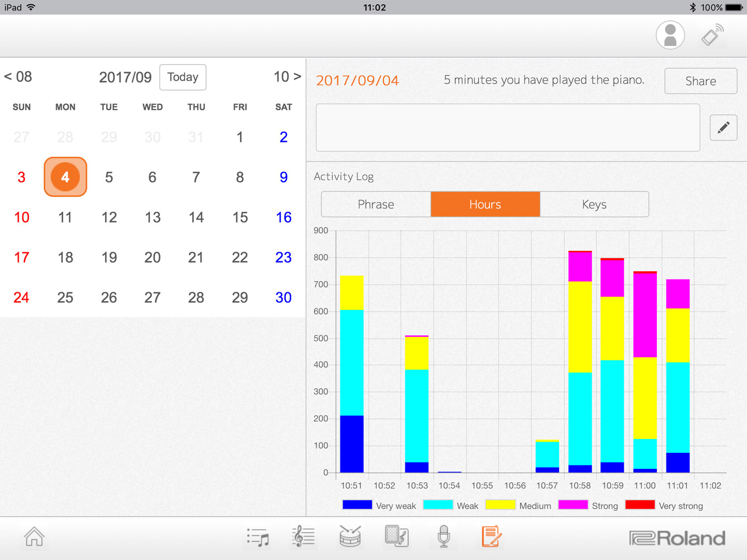Go to next month 10
Image resolution: width=747 pixels, height=560 pixels.
pyautogui.click(x=288, y=77)
